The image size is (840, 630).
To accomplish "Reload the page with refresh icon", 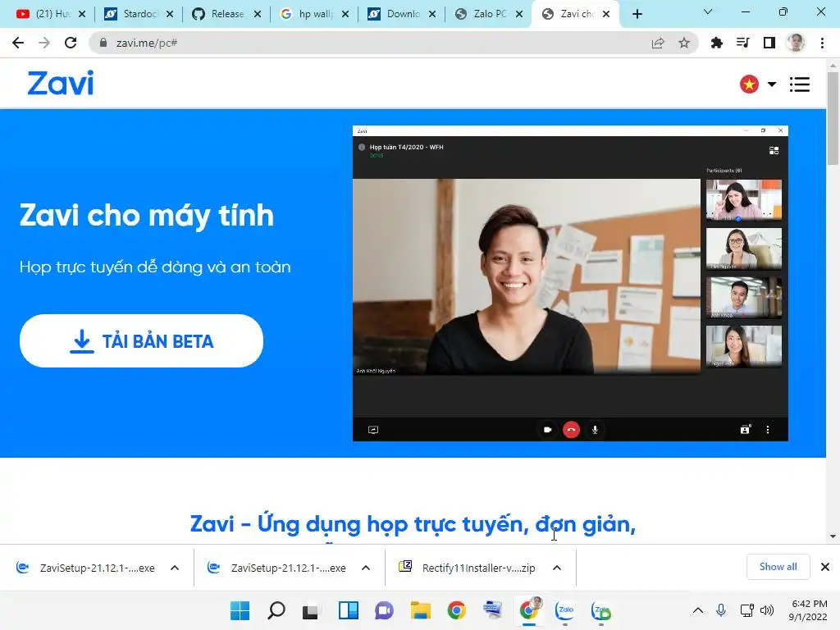I will click(x=71, y=43).
